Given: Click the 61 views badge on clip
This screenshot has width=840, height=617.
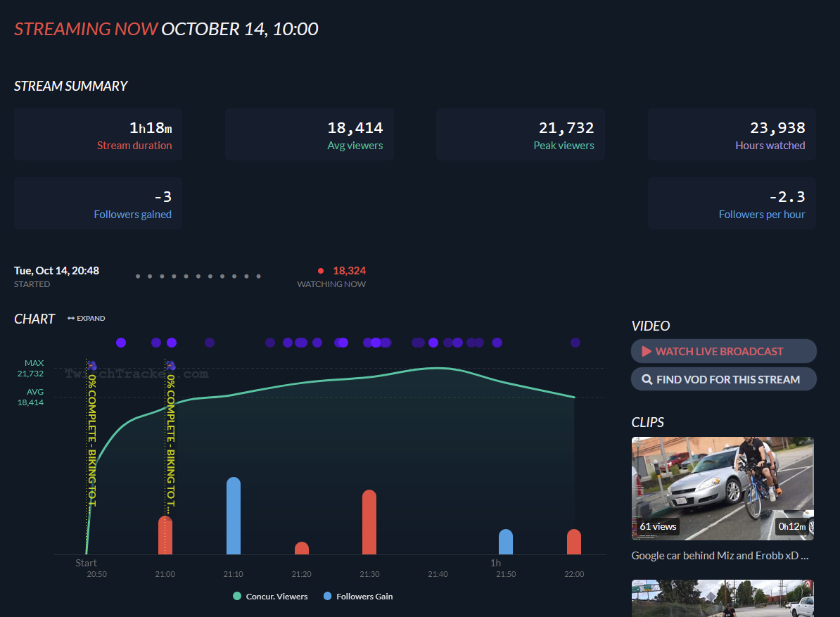Looking at the screenshot, I should point(658,526).
